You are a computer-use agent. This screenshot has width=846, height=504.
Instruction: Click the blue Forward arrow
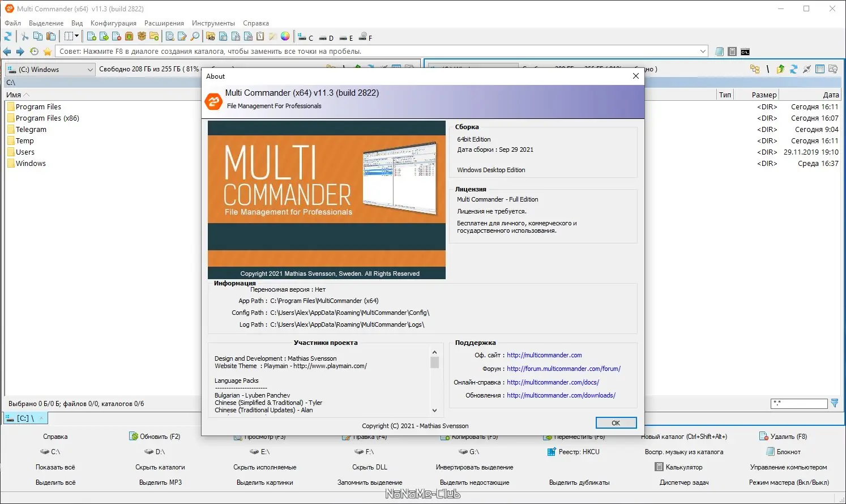tap(20, 52)
